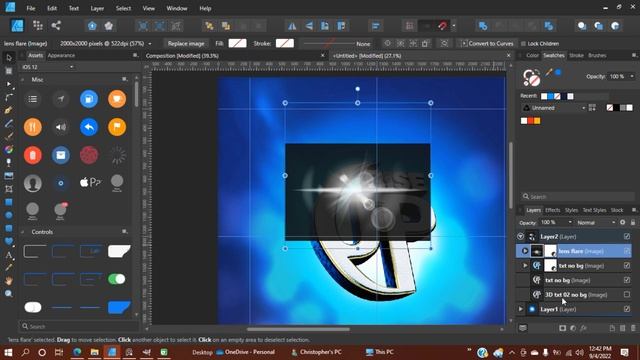Image resolution: width=640 pixels, height=360 pixels.
Task: Select the Node tool
Action: (x=9, y=84)
